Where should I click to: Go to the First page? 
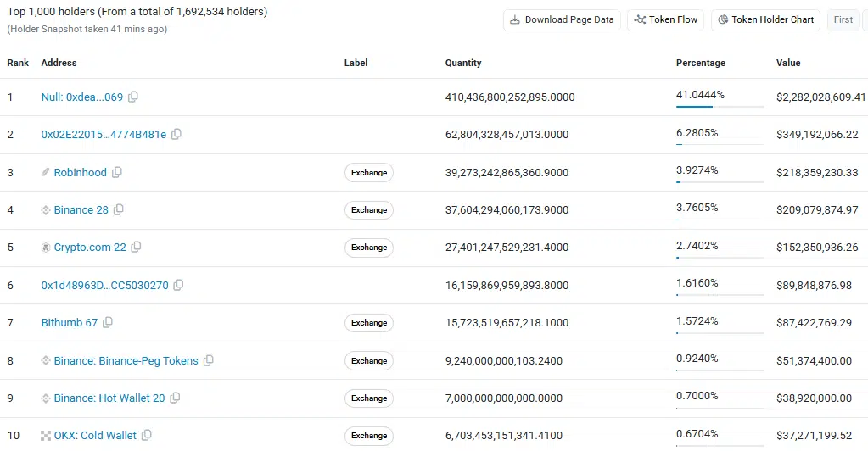point(843,19)
